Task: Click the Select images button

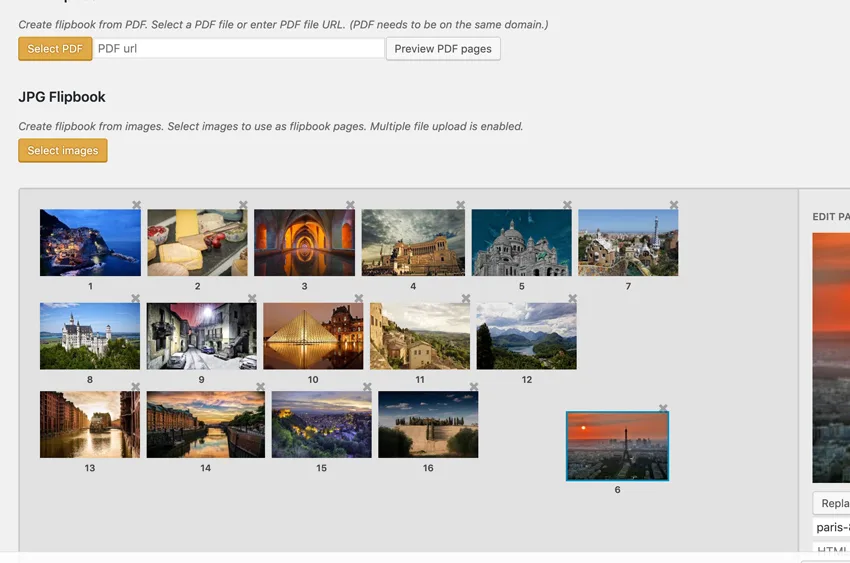Action: click(x=63, y=151)
